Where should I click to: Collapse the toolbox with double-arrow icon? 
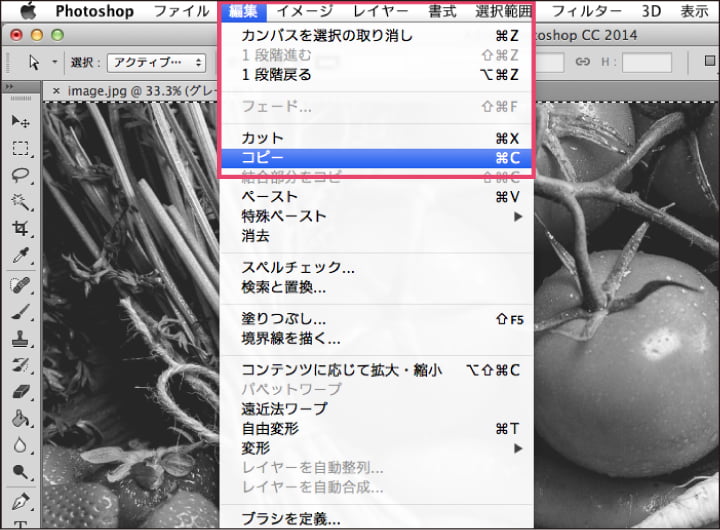tap(9, 86)
